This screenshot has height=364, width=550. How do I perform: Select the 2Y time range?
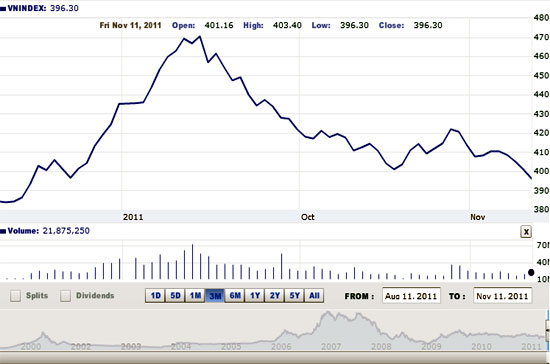(x=275, y=296)
